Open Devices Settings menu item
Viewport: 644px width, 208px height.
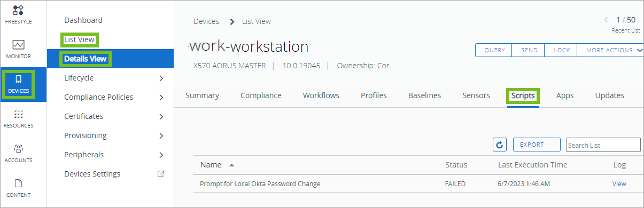[x=92, y=174]
